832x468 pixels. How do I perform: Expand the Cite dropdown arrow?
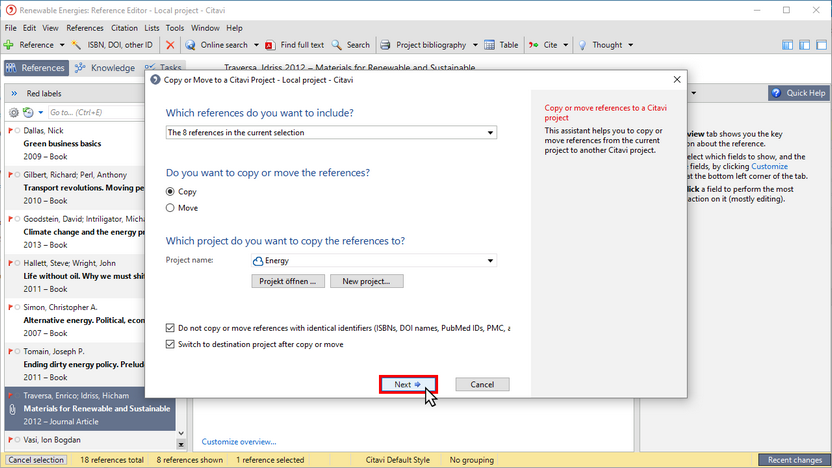(x=565, y=45)
